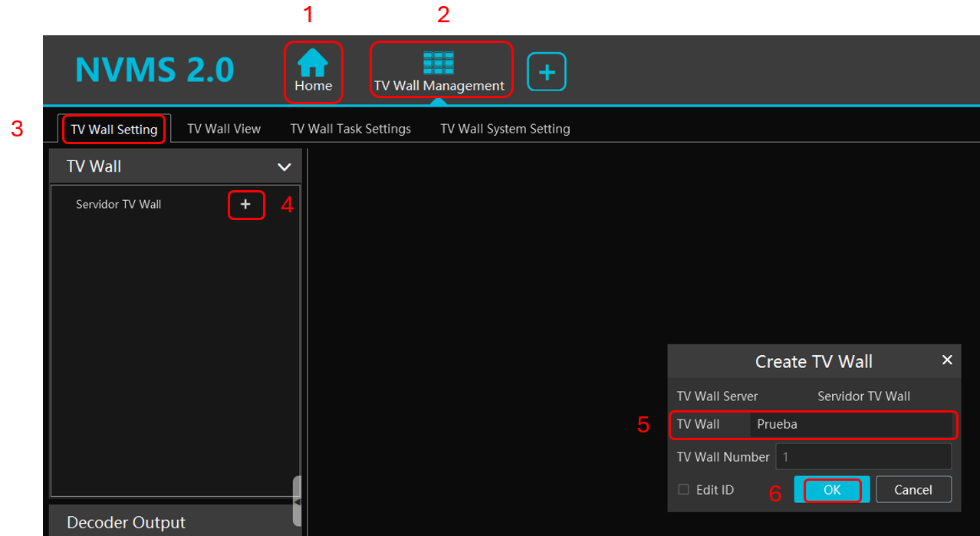Screen dimensions: 980x536
Task: Go to the Home page
Action: pyautogui.click(x=313, y=71)
